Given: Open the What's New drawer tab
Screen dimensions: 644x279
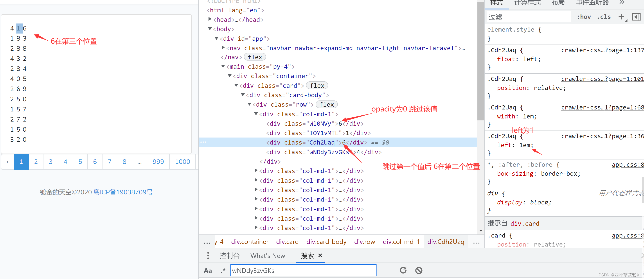Looking at the screenshot, I should [268, 256].
